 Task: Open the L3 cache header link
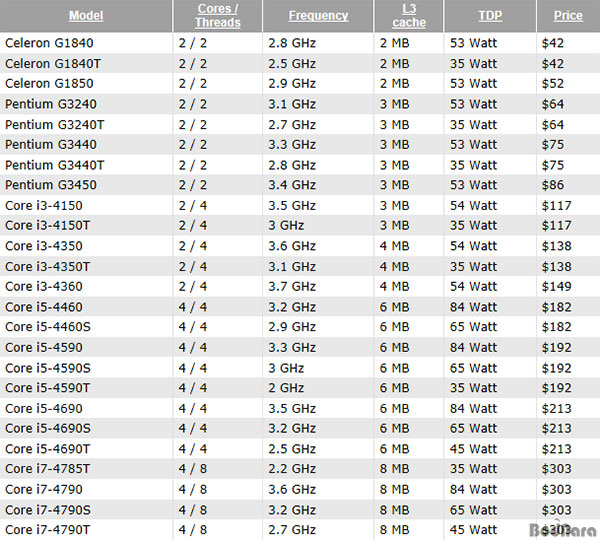click(x=409, y=16)
